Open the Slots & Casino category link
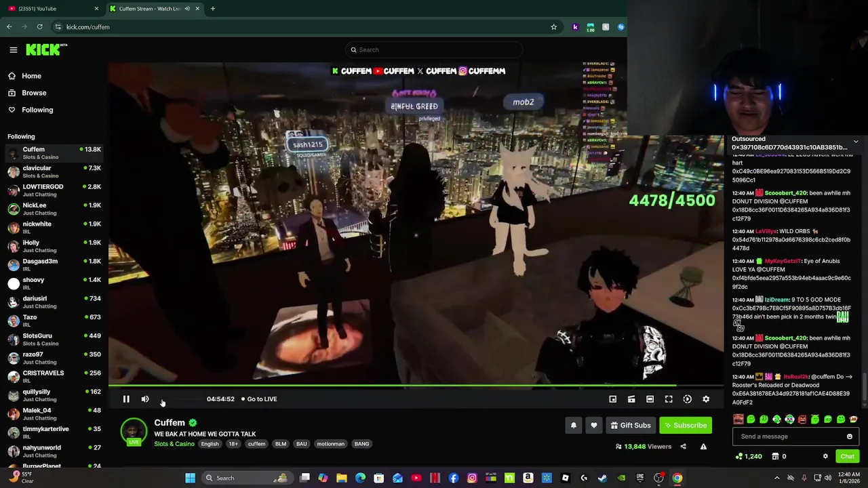The height and width of the screenshot is (488, 868). (174, 444)
